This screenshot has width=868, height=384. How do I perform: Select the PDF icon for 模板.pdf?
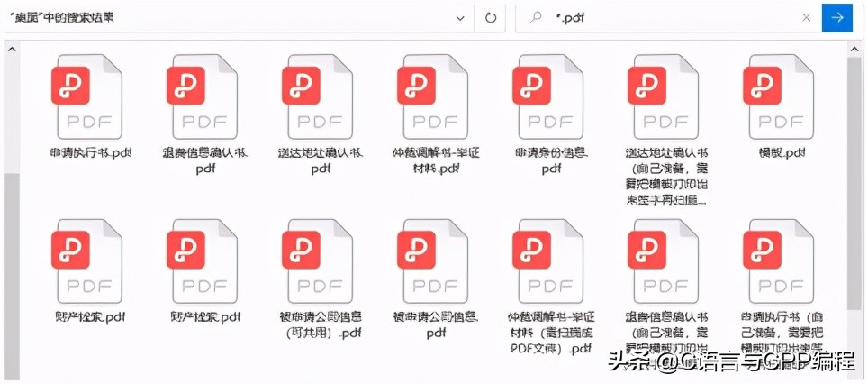click(x=778, y=96)
